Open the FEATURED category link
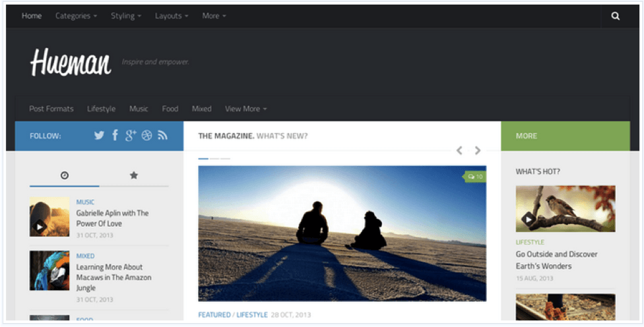The width and height of the screenshot is (644, 327). coord(214,314)
